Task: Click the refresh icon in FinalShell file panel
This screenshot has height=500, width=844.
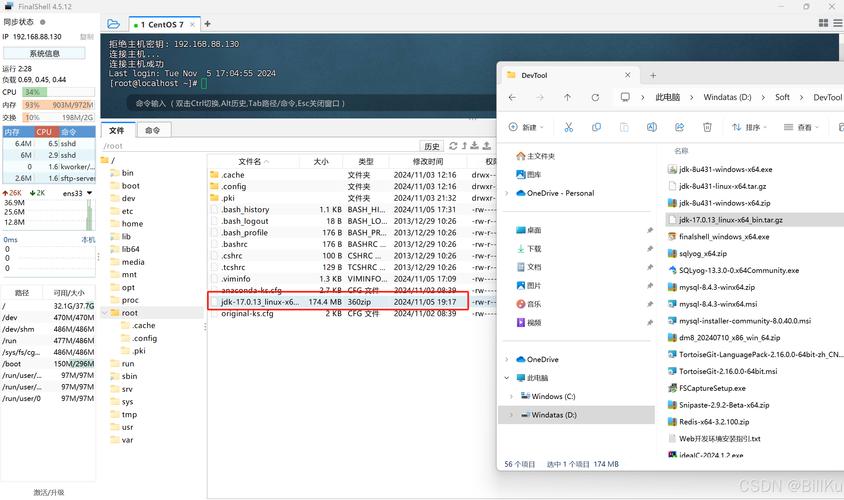Action: pyautogui.click(x=453, y=146)
